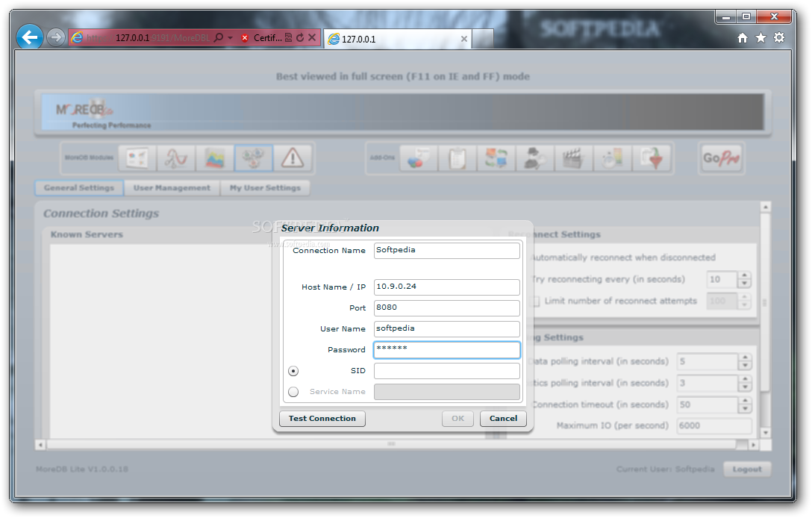
Task: Decrease data polling interval stepper
Action: tap(745, 365)
